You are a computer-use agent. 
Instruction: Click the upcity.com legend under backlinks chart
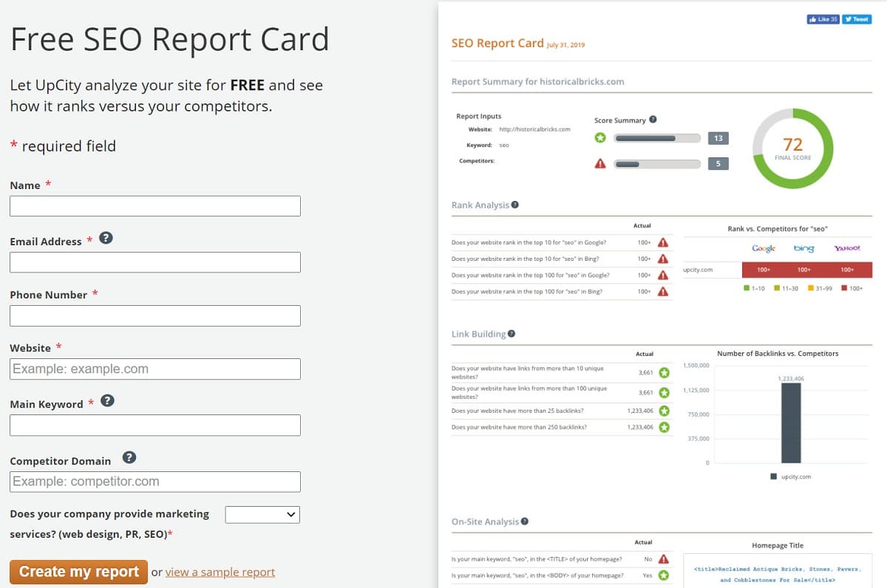(791, 476)
